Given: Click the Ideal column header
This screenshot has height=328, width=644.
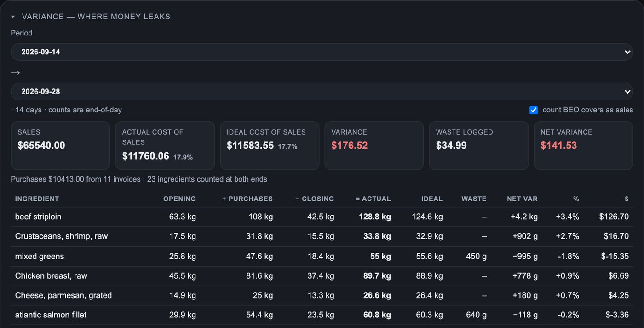Looking at the screenshot, I should coord(432,199).
